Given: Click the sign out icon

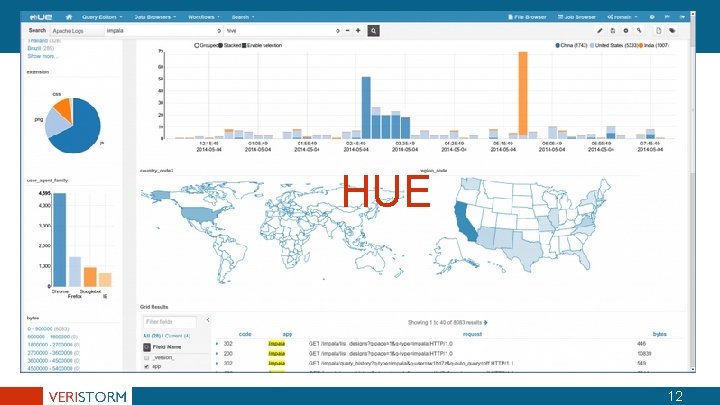Looking at the screenshot, I should click(682, 17).
